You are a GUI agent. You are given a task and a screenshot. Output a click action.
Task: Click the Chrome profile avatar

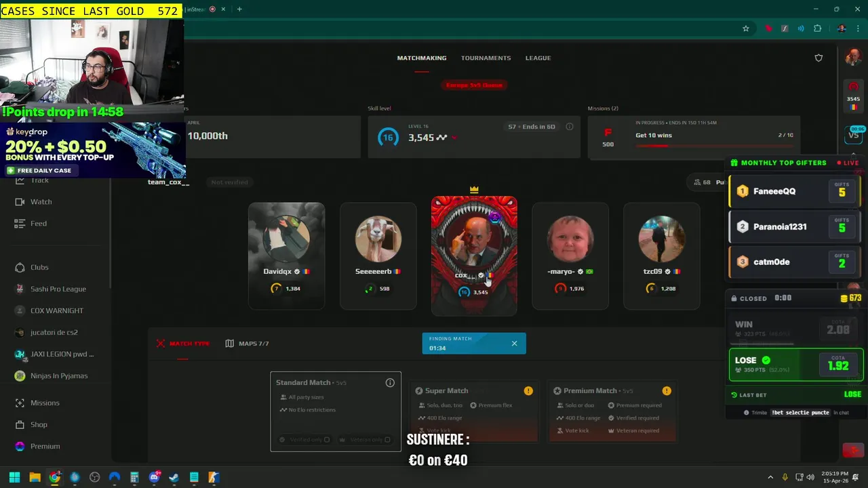tap(842, 28)
